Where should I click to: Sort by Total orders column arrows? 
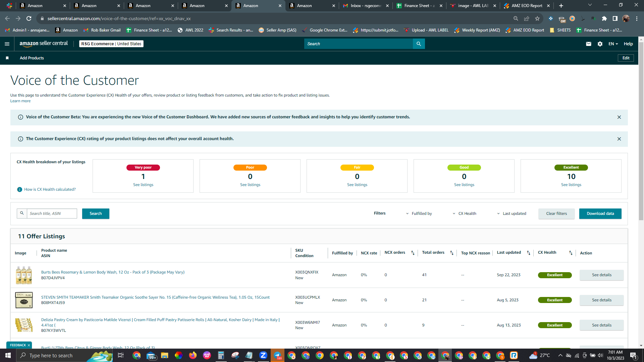pyautogui.click(x=452, y=253)
